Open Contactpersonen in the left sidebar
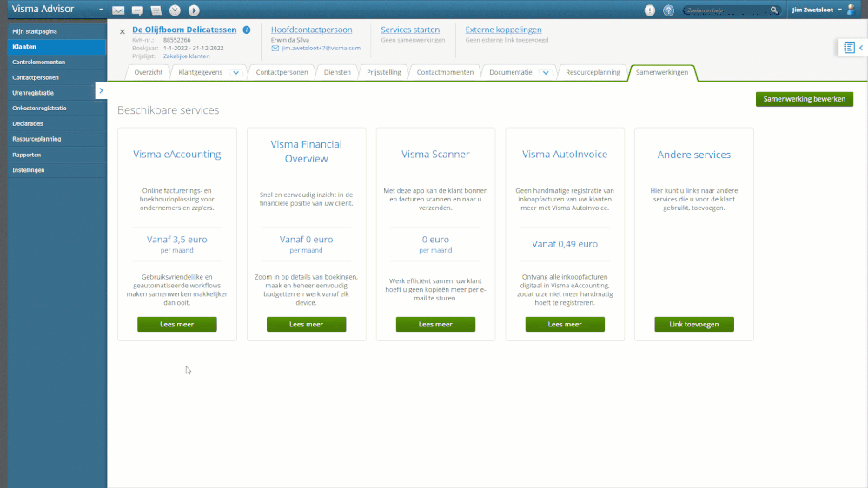Image resolution: width=868 pixels, height=488 pixels. (x=57, y=77)
